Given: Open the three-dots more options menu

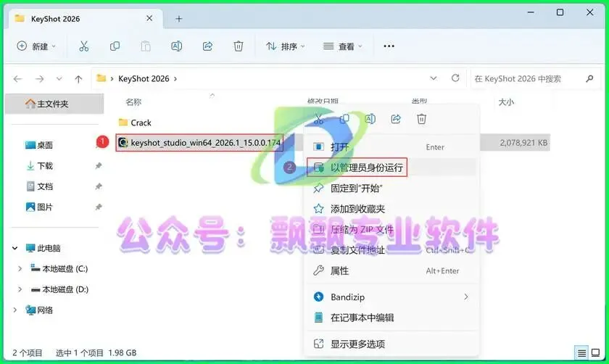Looking at the screenshot, I should 389,46.
